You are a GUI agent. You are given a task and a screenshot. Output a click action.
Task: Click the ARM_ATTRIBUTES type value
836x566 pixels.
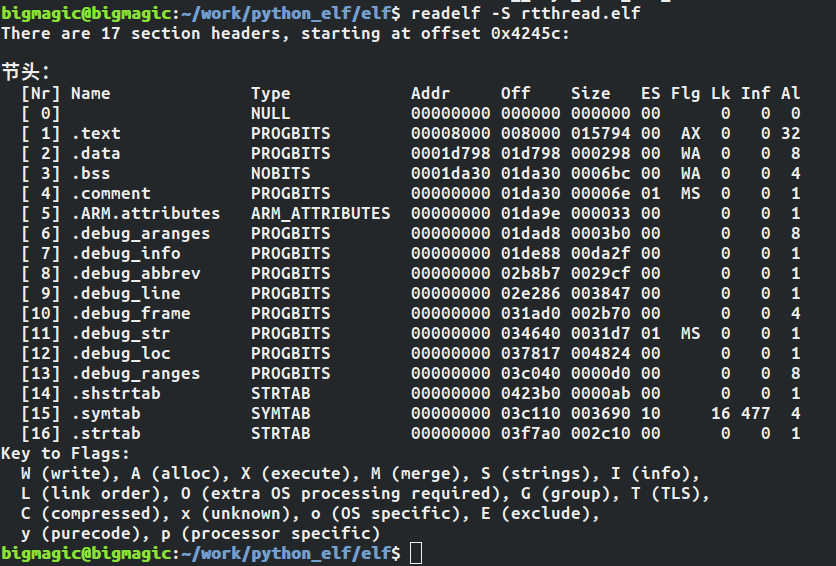(x=321, y=214)
